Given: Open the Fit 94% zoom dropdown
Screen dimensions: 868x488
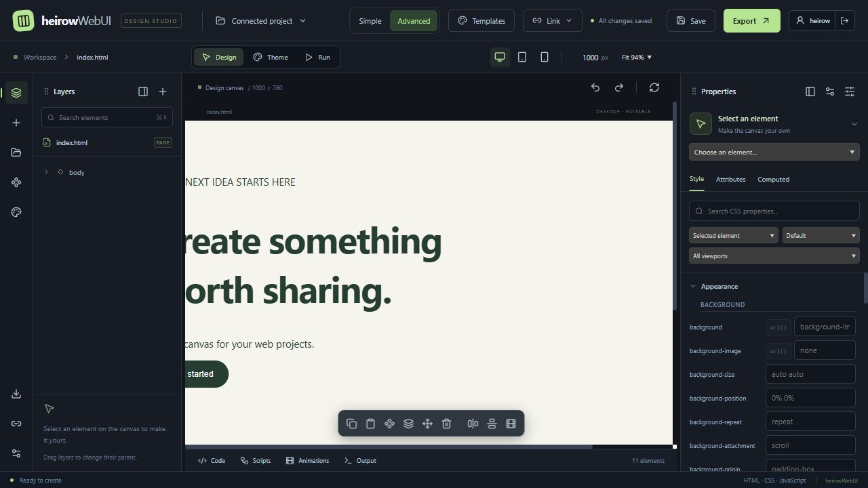Looking at the screenshot, I should pos(637,58).
